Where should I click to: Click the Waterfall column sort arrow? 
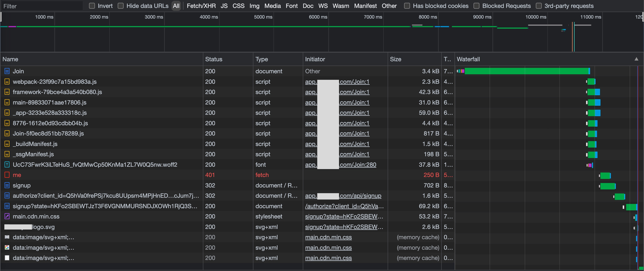pyautogui.click(x=636, y=59)
